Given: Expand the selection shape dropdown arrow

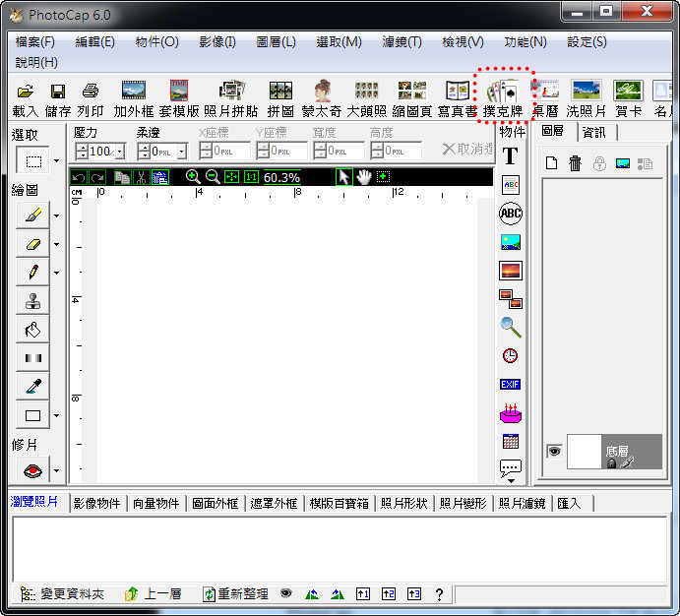Looking at the screenshot, I should point(57,160).
